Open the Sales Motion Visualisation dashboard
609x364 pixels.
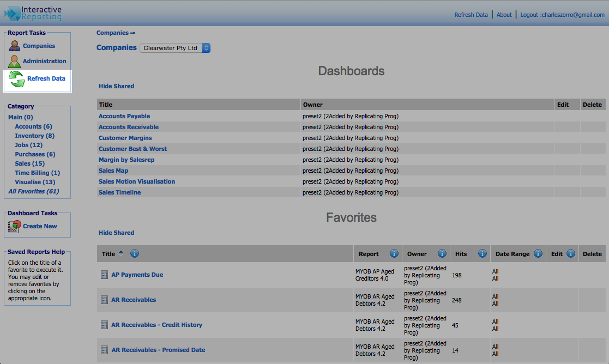click(x=137, y=181)
